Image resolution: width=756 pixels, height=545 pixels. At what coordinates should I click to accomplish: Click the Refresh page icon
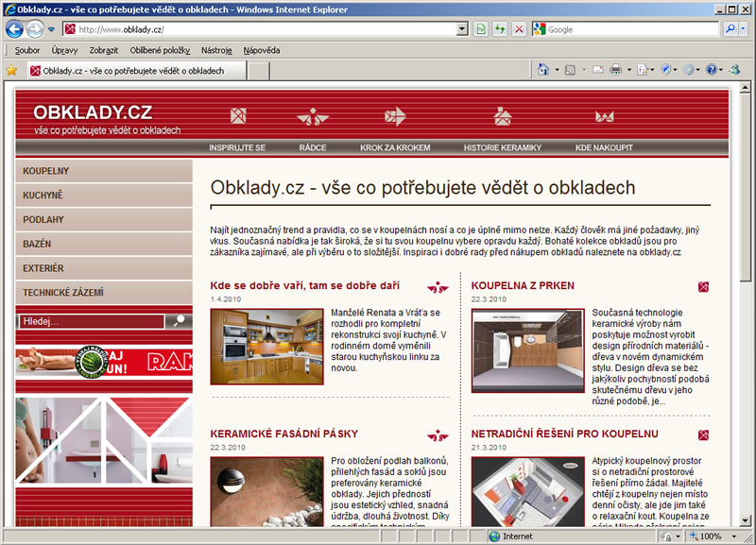coord(501,29)
